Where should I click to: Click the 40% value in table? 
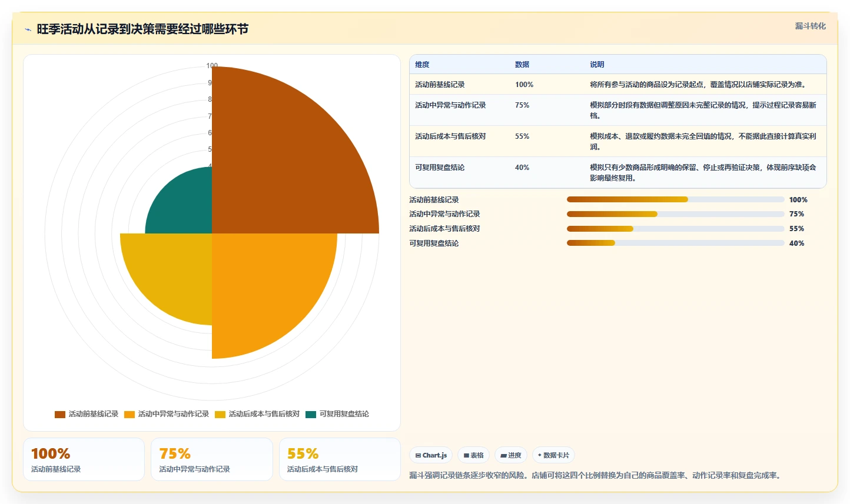[522, 168]
